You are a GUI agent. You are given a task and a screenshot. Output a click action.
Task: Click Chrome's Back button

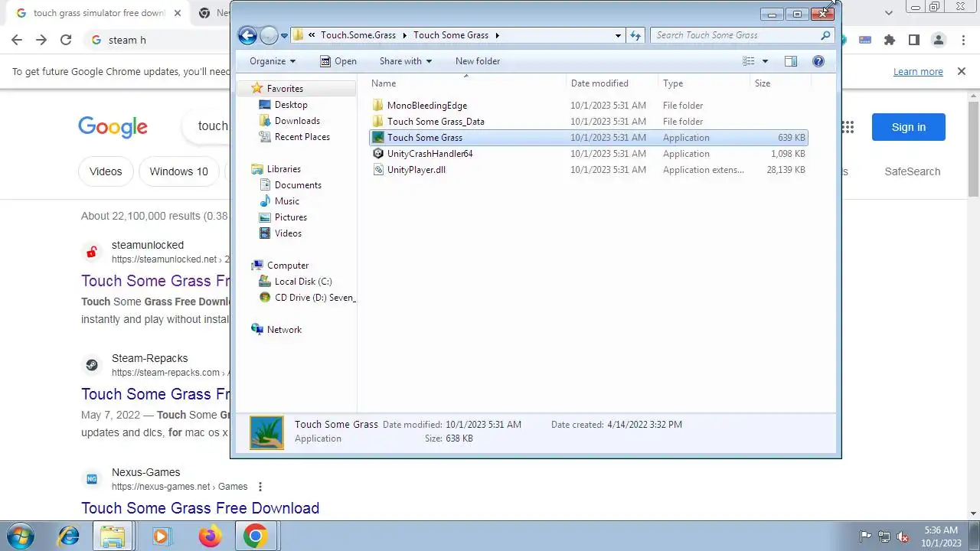[17, 40]
